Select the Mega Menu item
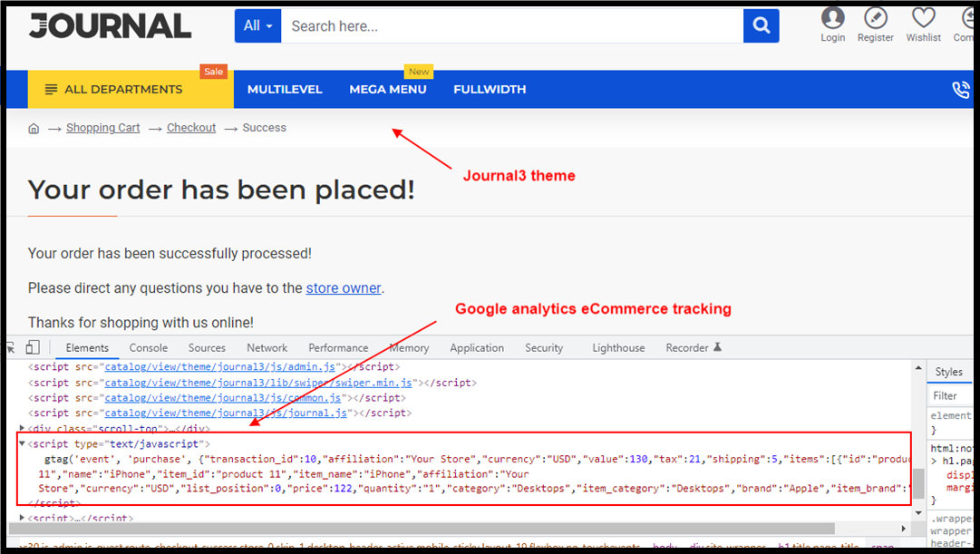This screenshot has width=980, height=554. coord(388,90)
